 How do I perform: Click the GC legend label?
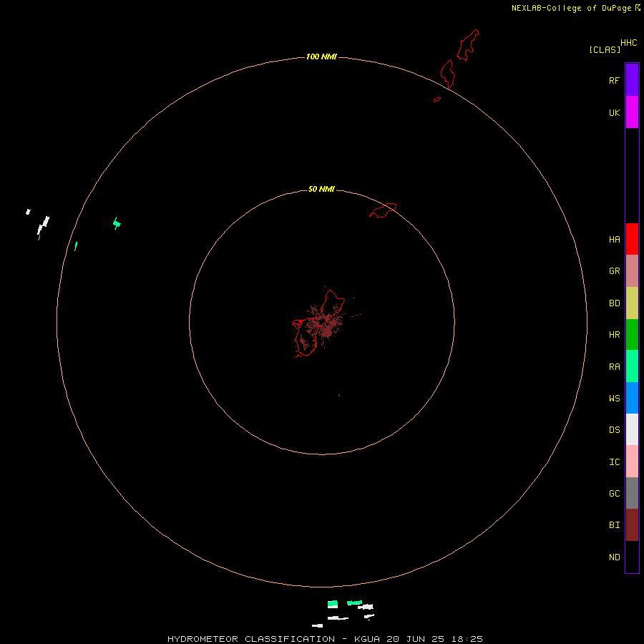[614, 494]
